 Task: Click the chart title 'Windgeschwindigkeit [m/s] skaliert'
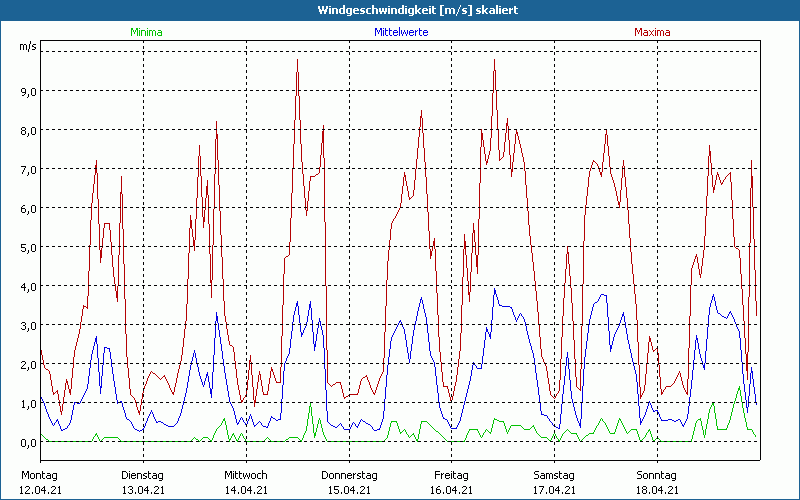[417, 10]
